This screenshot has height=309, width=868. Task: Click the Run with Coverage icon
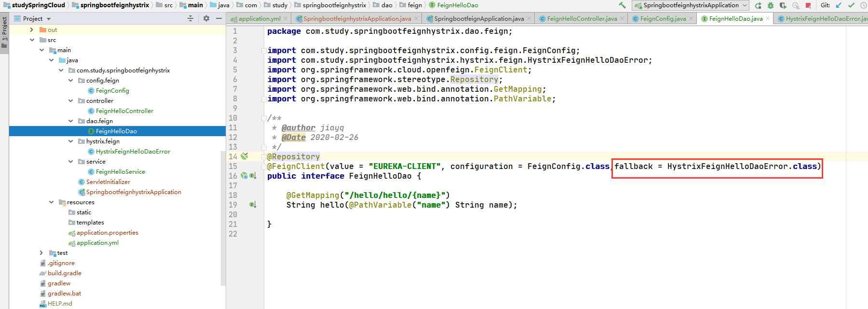point(783,5)
